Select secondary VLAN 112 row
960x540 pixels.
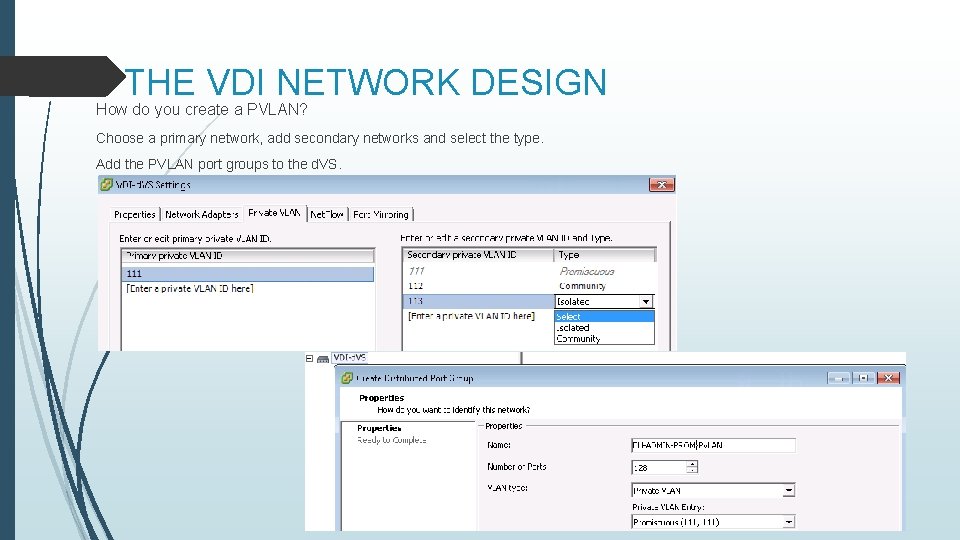(529, 286)
